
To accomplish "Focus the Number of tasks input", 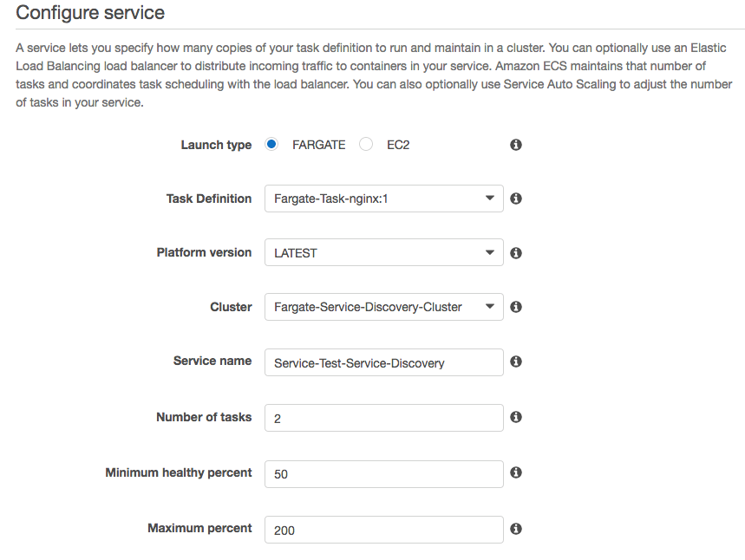I will coord(384,418).
